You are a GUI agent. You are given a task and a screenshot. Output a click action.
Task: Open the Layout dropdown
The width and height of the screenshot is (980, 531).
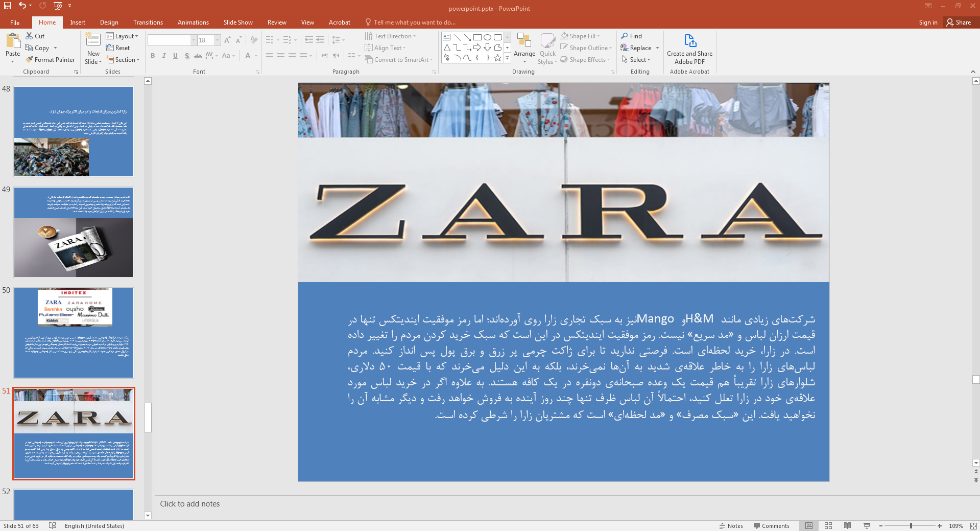[122, 36]
